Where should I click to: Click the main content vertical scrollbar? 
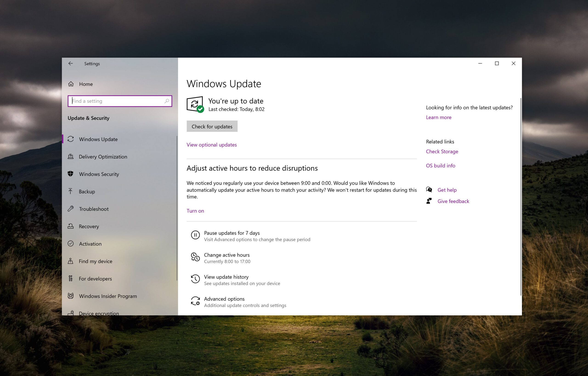coord(521,197)
